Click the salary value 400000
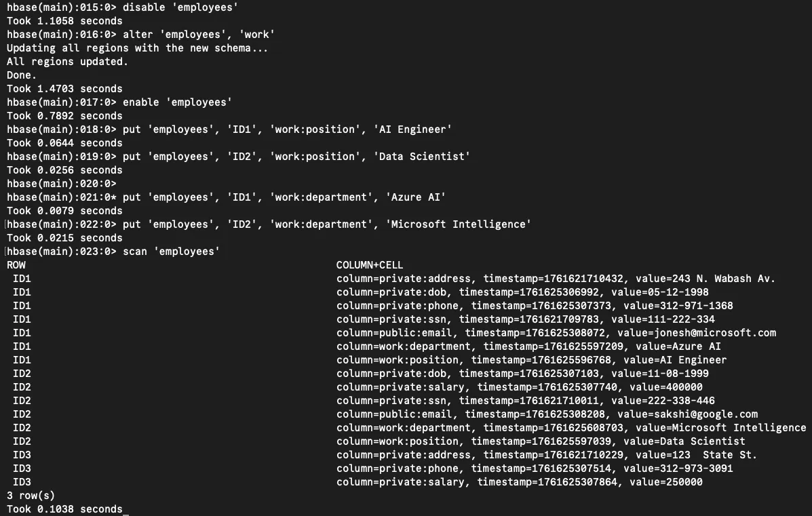This screenshot has width=812, height=516. coord(684,387)
